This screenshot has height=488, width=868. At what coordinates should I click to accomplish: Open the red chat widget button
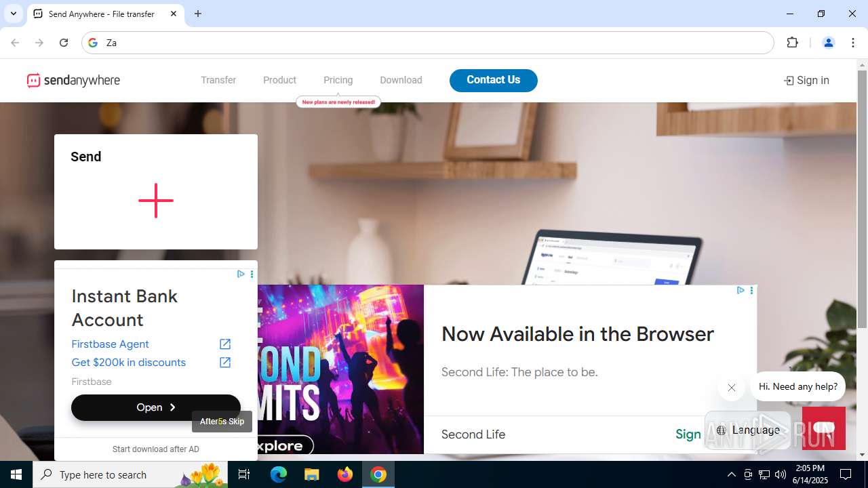click(824, 428)
